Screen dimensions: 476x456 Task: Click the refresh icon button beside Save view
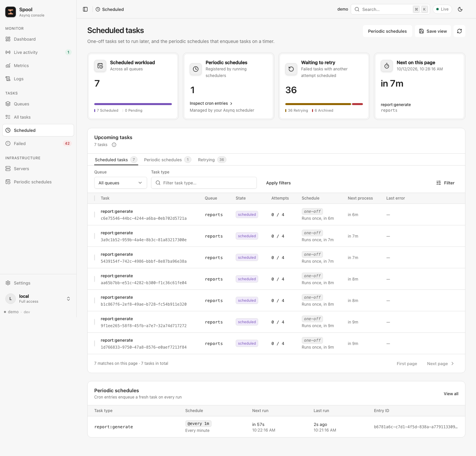[x=459, y=31]
